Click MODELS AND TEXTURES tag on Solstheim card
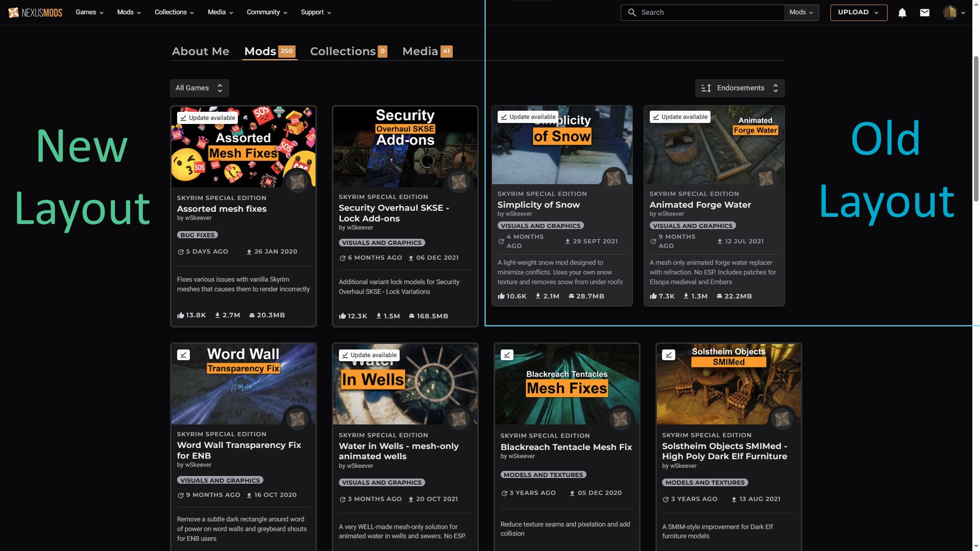Screen dimensions: 980x551 (705, 483)
